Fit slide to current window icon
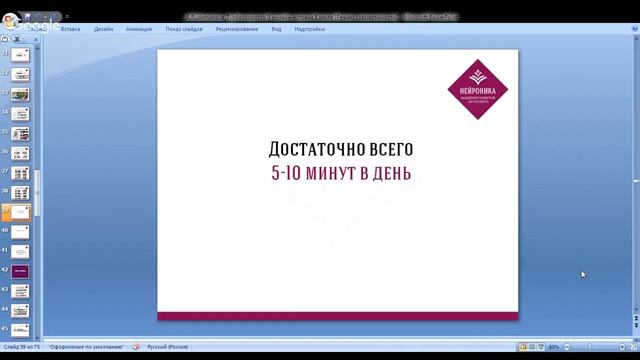The height and width of the screenshot is (360, 640). [x=634, y=347]
